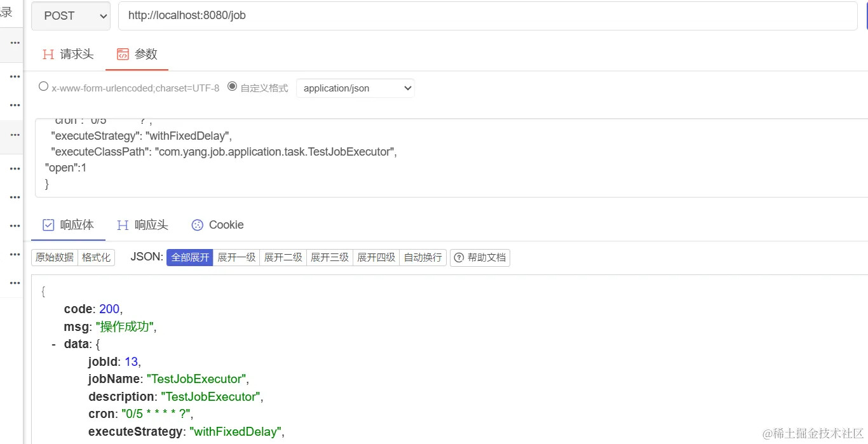Image resolution: width=868 pixels, height=444 pixels.
Task: Click the 原始数据 raw data button
Action: [x=55, y=257]
